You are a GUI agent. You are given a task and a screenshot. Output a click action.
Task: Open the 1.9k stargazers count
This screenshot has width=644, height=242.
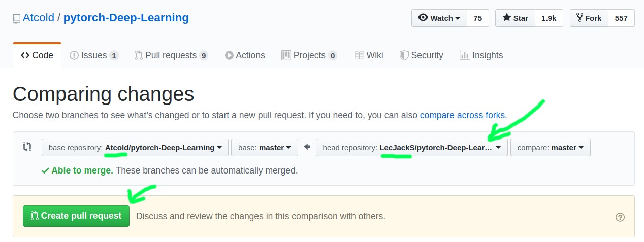click(549, 18)
